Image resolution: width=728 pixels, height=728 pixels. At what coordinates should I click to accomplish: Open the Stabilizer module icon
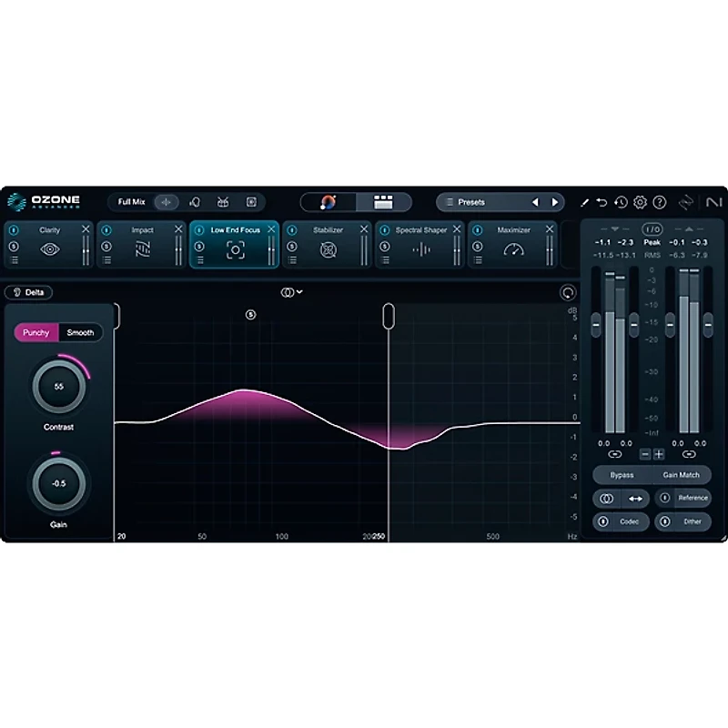click(x=328, y=249)
